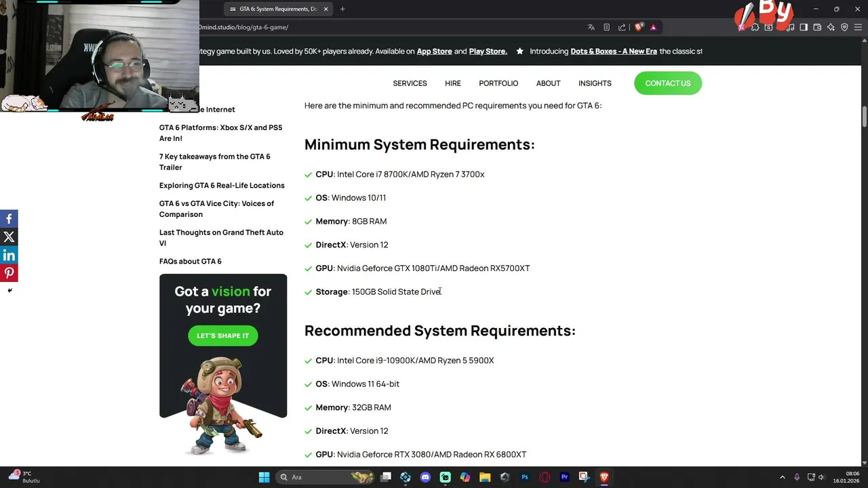Click the microphone tray icon
Screen dimensions: 868x488
coord(797,477)
